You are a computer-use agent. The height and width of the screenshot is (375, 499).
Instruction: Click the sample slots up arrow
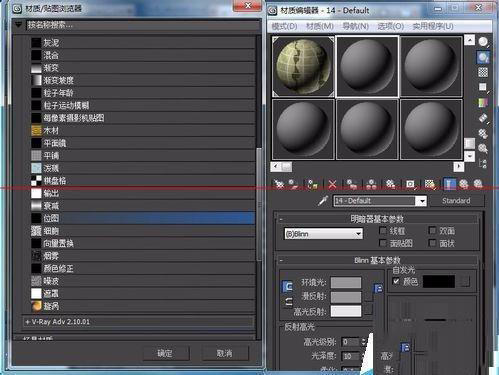(x=469, y=40)
